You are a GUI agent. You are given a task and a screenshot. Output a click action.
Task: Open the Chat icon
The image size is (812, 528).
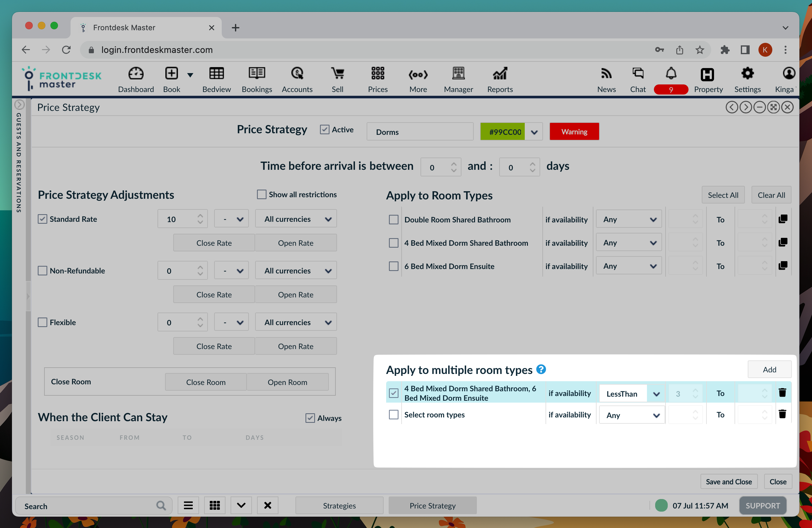(638, 73)
